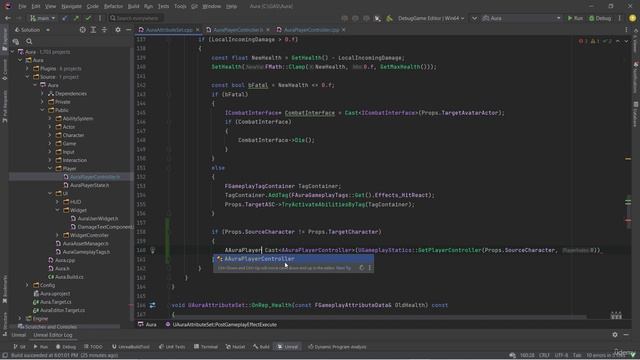
Task: Open bottom panel gear settings
Action: pyautogui.click(x=615, y=335)
